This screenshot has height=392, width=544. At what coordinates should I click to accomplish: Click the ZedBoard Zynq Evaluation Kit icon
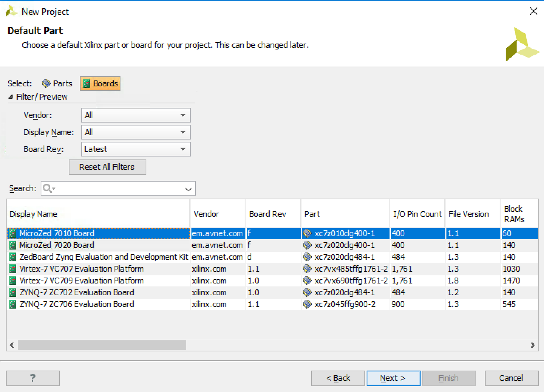point(13,257)
